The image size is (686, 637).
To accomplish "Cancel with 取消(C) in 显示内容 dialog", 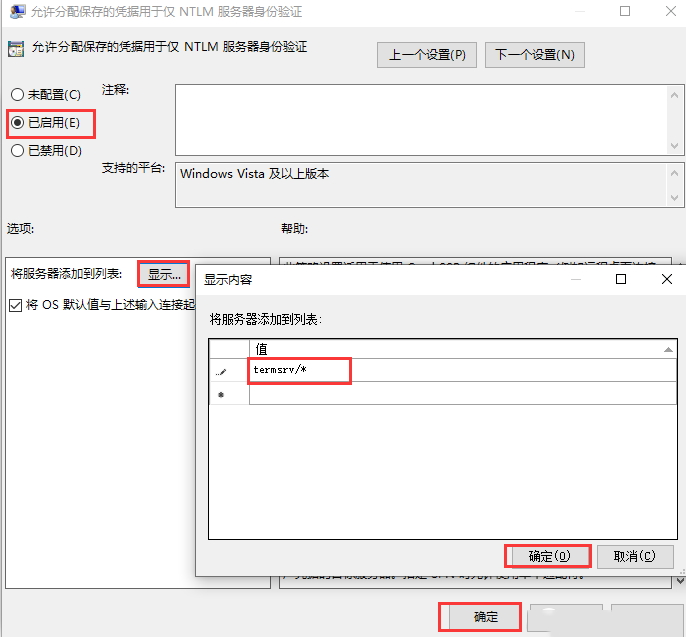I will pyautogui.click(x=634, y=556).
